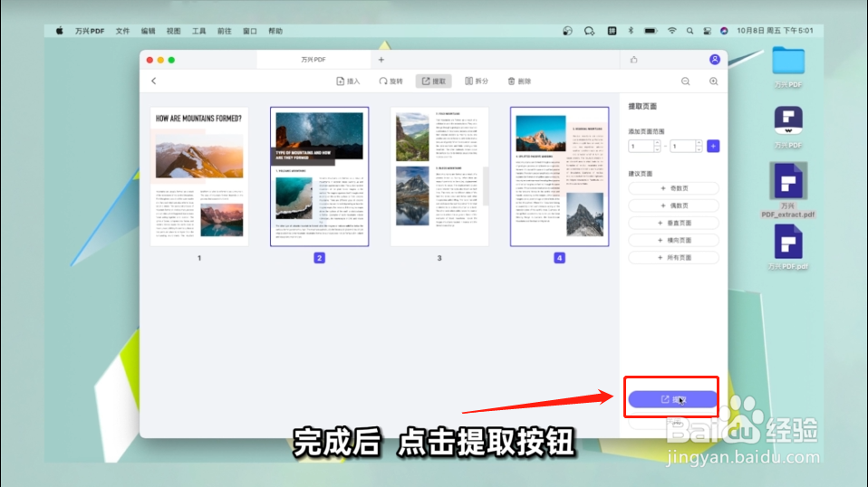Add all pages (所有页面)
Viewport: 868px width, 487px height.
point(674,258)
